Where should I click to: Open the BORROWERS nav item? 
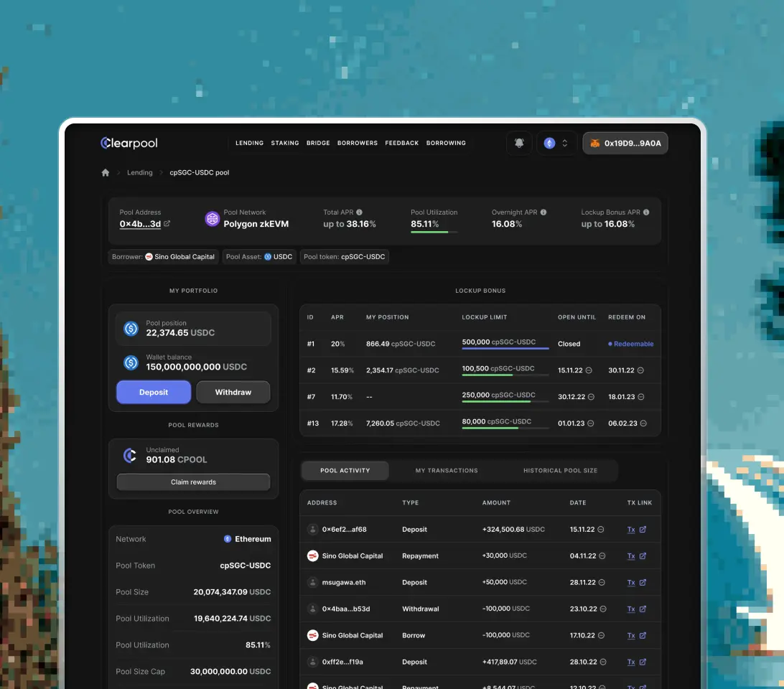(x=358, y=143)
